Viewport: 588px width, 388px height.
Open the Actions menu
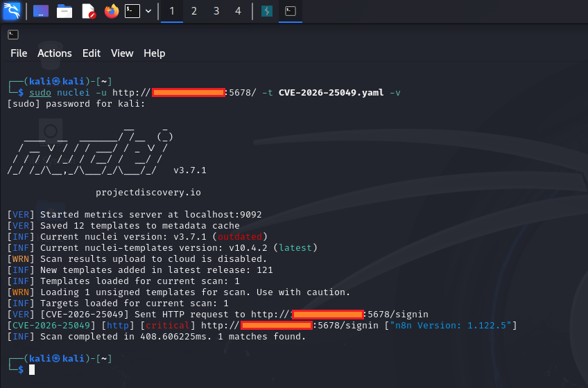click(54, 53)
